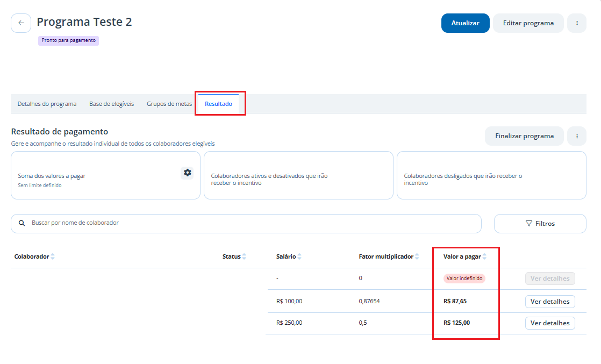Screen dimensions: 601x364
Task: Go back using the arrow icon
Action: tap(21, 23)
